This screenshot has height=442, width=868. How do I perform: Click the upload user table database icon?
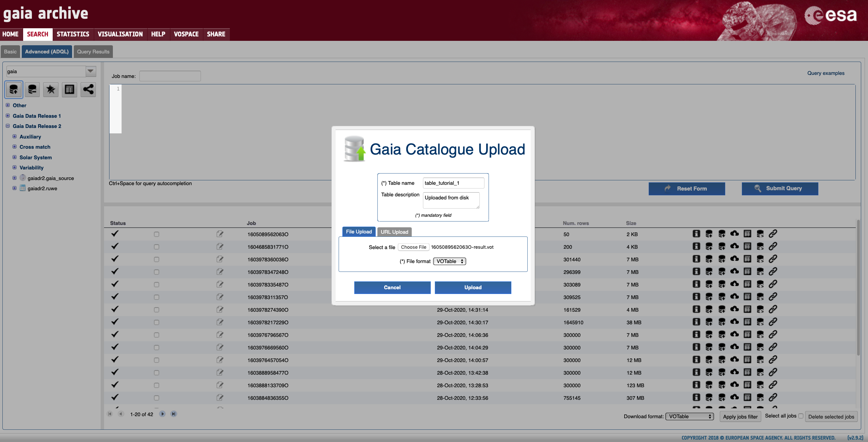[x=14, y=90]
